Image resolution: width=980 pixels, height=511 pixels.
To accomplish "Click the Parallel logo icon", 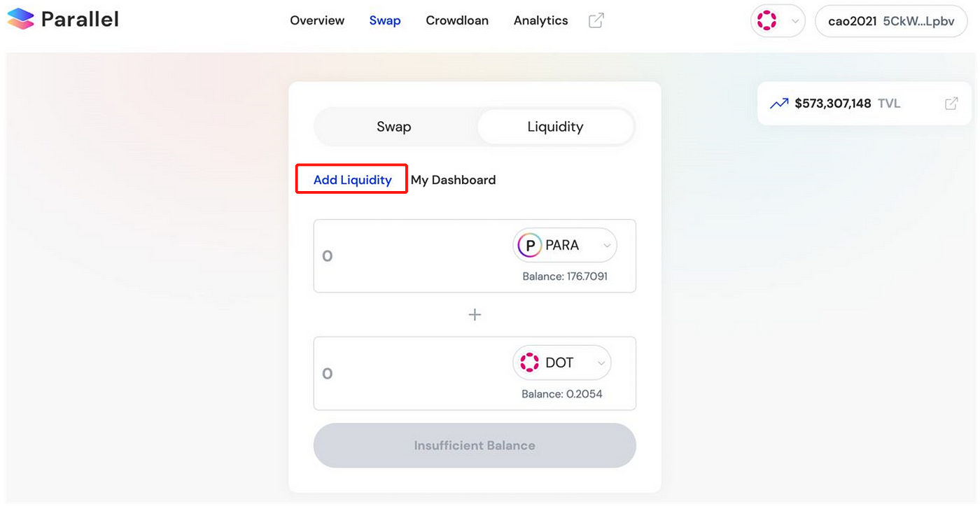I will tap(20, 19).
